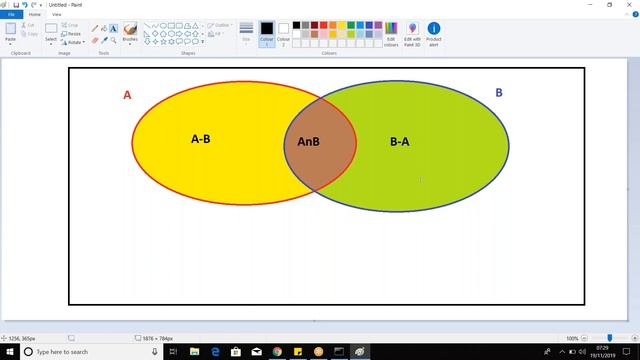Choose the Rounded rectangle shape
The width and height of the screenshot is (640, 360).
coord(179,25)
